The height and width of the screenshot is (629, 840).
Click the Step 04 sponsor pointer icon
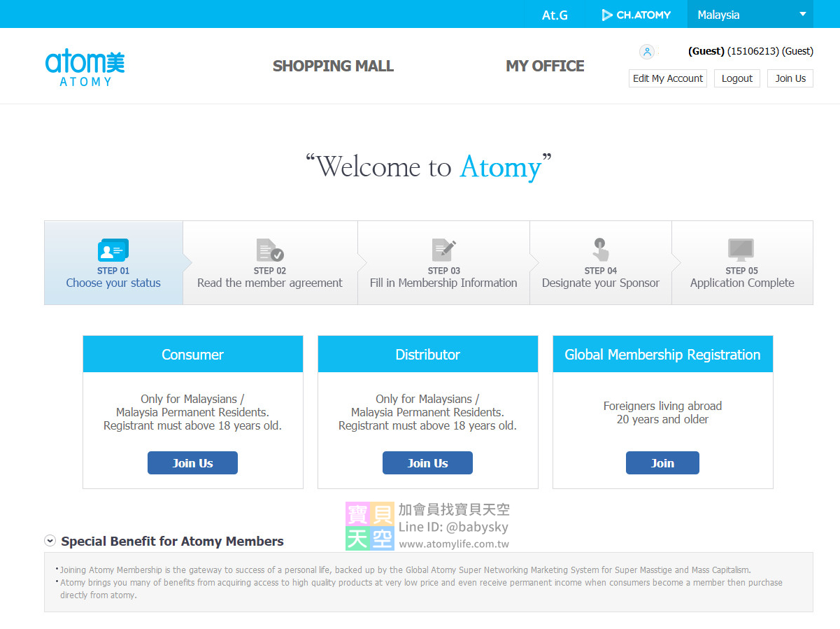point(600,250)
